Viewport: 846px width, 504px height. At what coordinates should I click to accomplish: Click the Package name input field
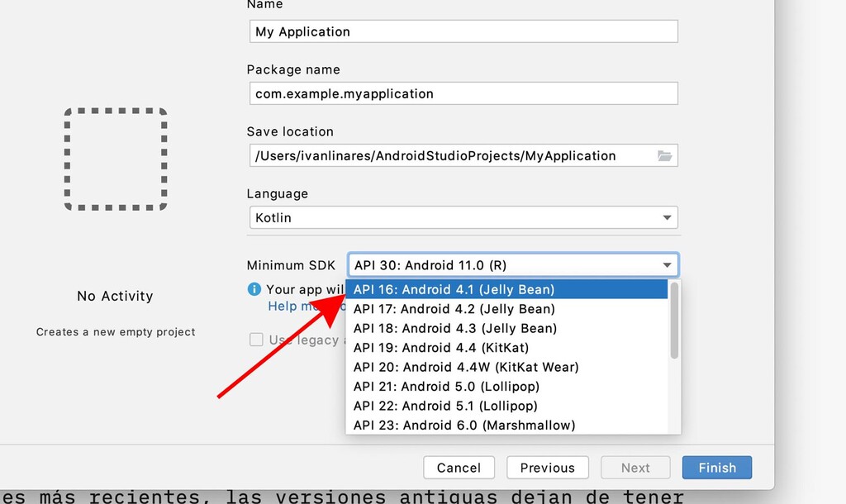[463, 93]
